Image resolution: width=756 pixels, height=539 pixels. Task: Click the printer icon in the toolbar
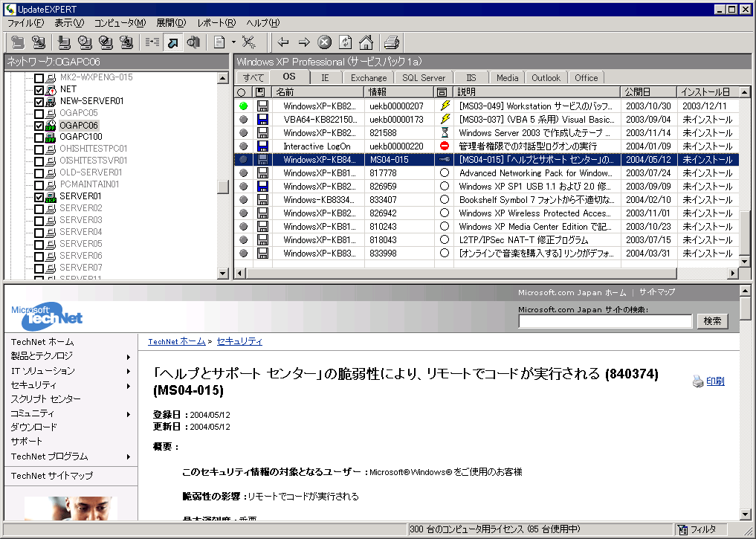tap(392, 42)
